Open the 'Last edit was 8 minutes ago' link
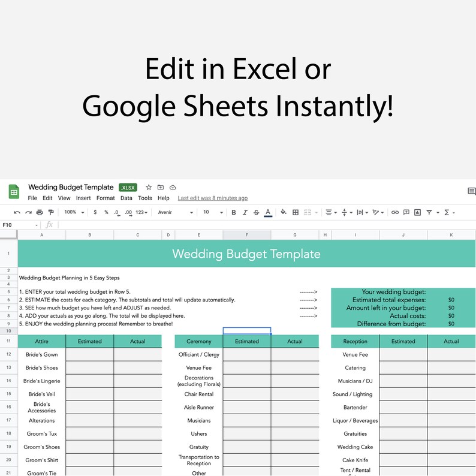The image size is (476, 476). [212, 198]
